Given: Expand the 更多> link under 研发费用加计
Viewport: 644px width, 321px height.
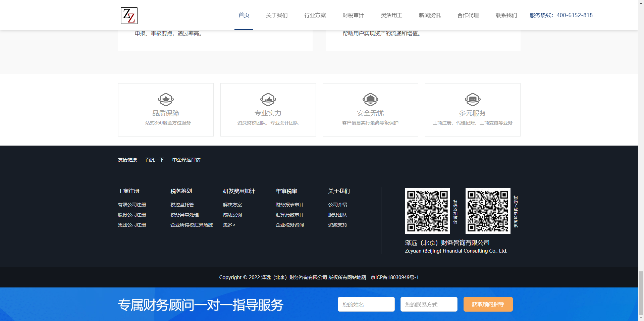Looking at the screenshot, I should tap(229, 225).
